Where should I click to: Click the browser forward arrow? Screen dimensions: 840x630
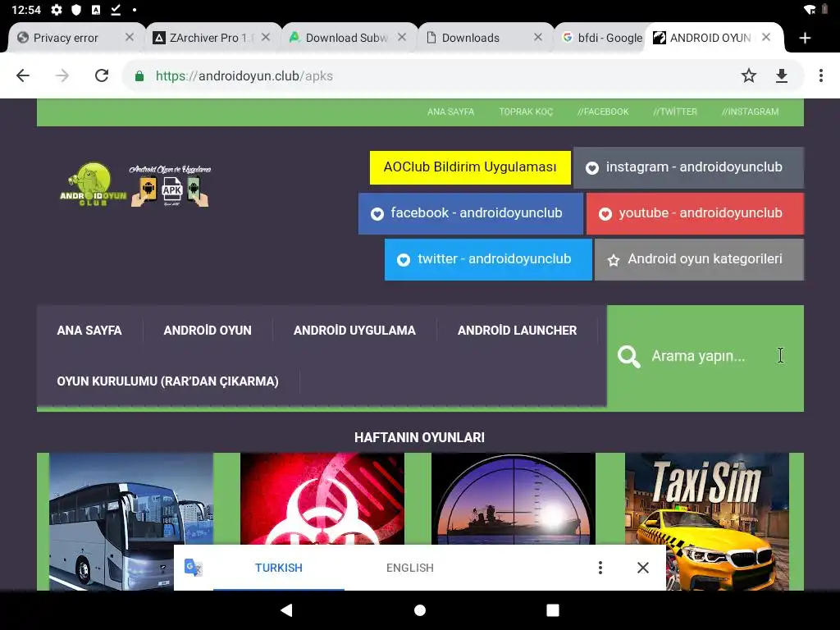(x=62, y=75)
